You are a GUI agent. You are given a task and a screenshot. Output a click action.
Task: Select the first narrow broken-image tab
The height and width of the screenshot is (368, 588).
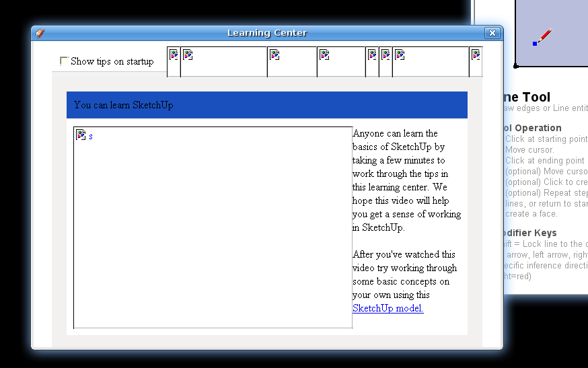tap(174, 62)
